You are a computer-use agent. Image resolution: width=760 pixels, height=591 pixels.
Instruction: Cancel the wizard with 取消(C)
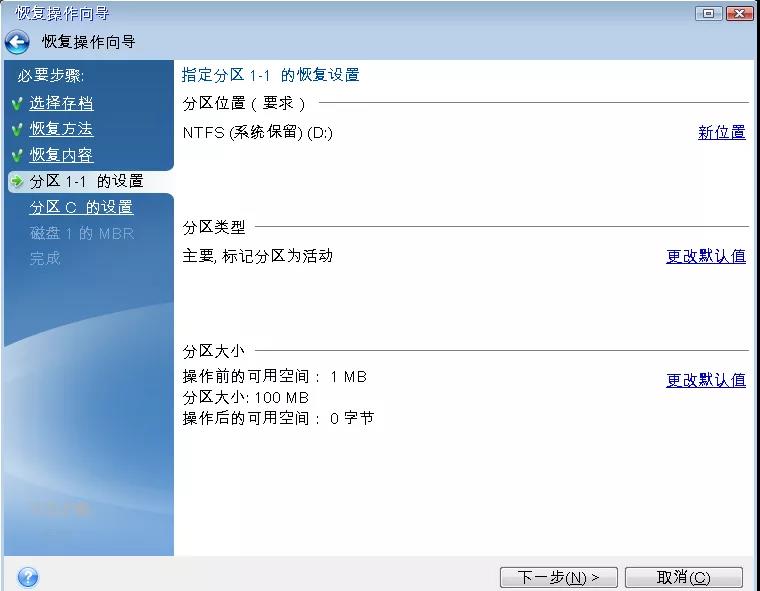683,578
